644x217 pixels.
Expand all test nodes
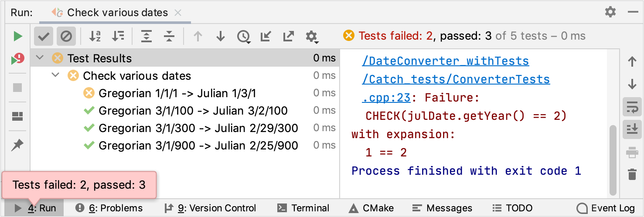pyautogui.click(x=147, y=37)
